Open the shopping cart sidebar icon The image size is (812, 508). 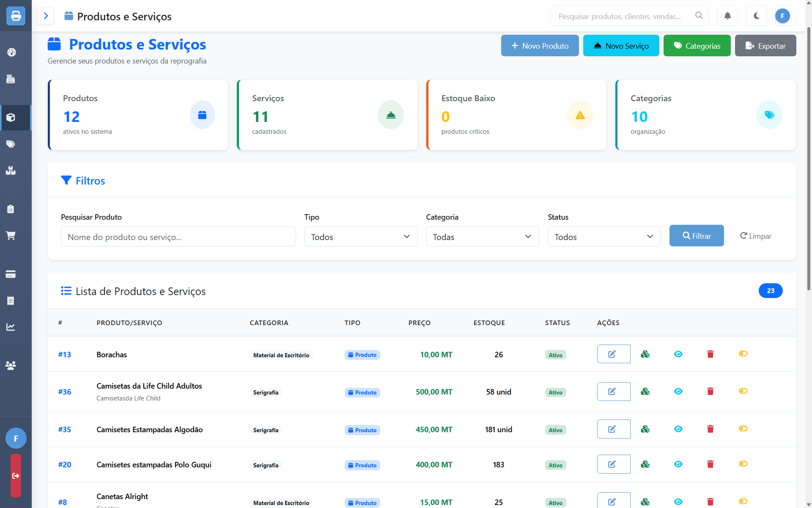coord(11,236)
